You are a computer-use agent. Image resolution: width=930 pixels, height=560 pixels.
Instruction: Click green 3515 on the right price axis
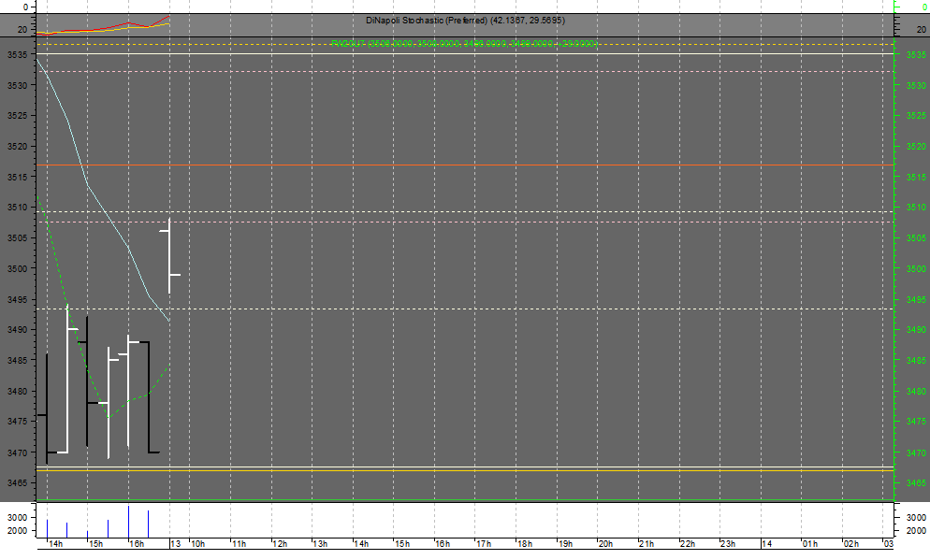[x=916, y=178]
